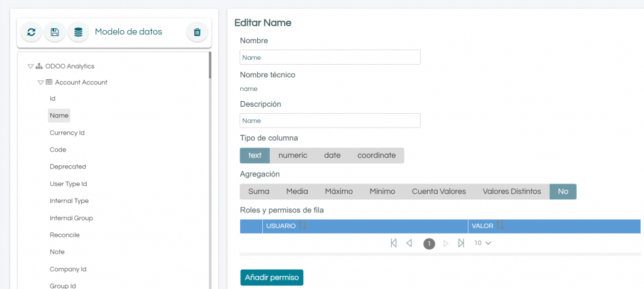Select Currency Id in the tree
Screen dimensions: 644x289
[67, 133]
